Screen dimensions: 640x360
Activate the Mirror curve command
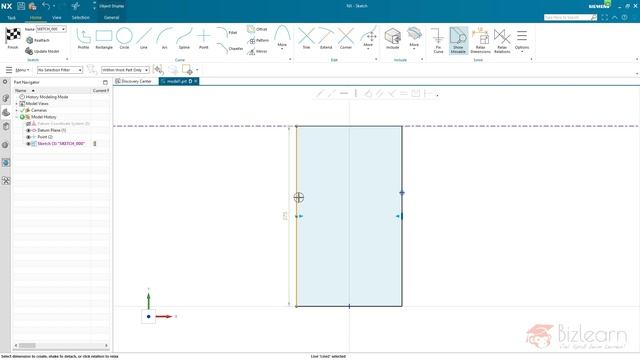(257, 51)
